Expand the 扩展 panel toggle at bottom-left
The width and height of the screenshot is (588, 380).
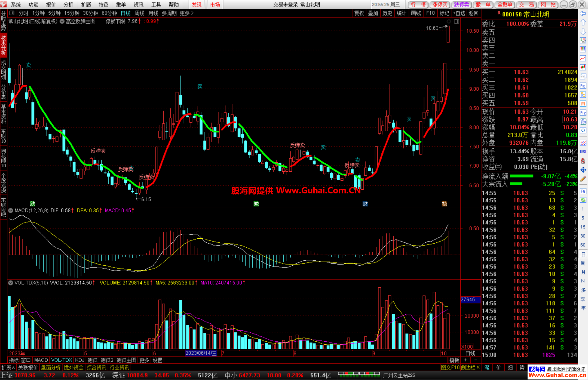[8, 367]
